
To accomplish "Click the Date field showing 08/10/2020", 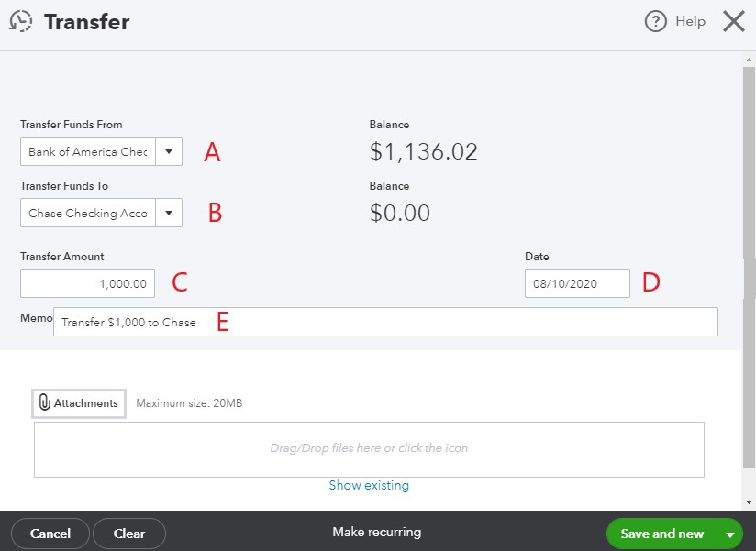I will (x=577, y=283).
